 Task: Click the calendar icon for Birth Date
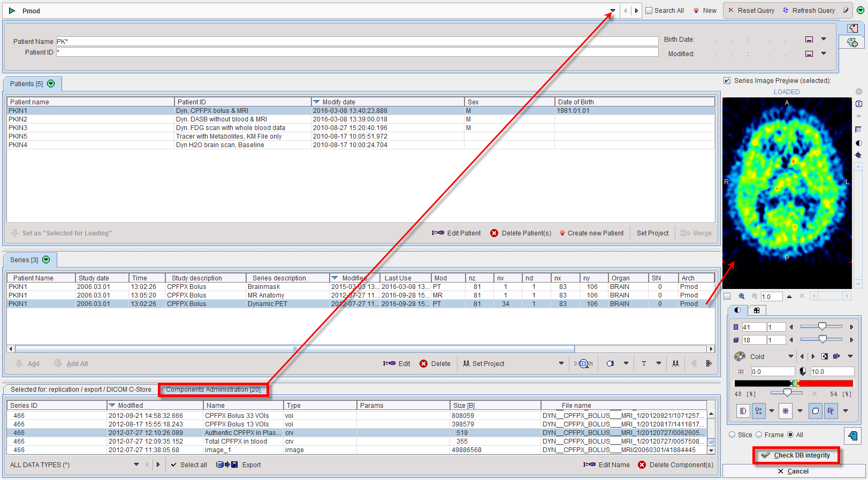[809, 40]
